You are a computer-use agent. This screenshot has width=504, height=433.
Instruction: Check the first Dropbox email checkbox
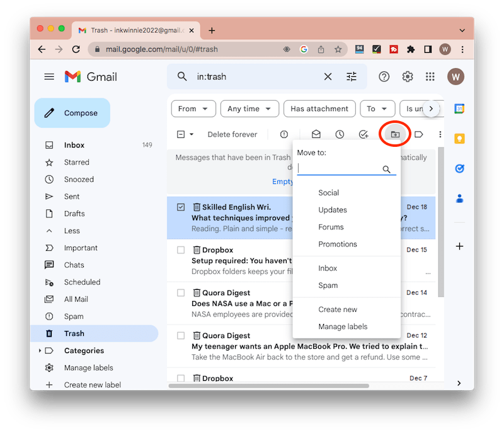(x=181, y=250)
